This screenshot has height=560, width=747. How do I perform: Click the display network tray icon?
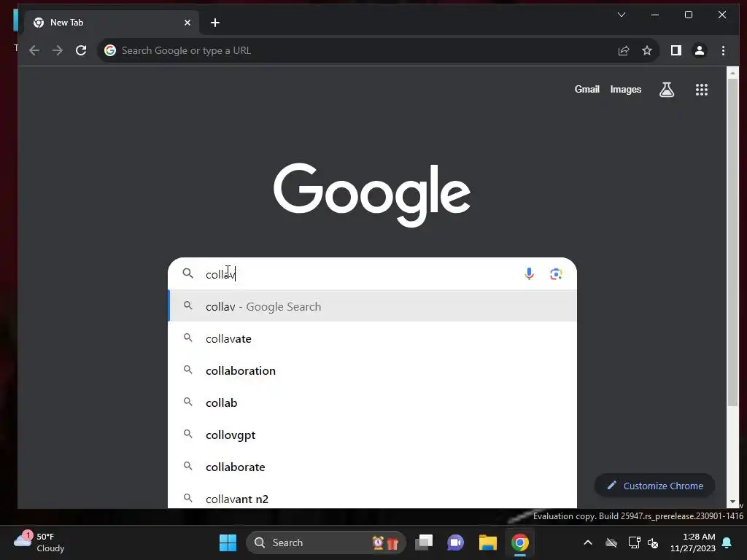pyautogui.click(x=634, y=542)
